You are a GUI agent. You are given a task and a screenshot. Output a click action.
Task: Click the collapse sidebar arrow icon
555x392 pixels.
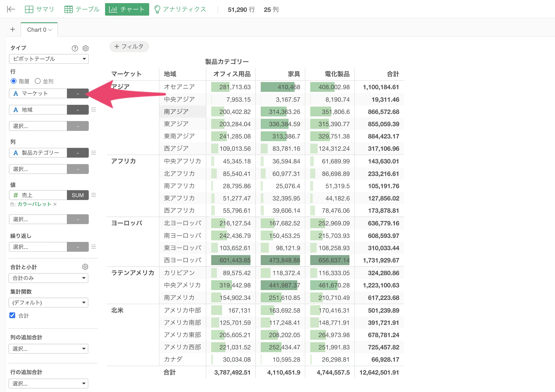coord(11,9)
